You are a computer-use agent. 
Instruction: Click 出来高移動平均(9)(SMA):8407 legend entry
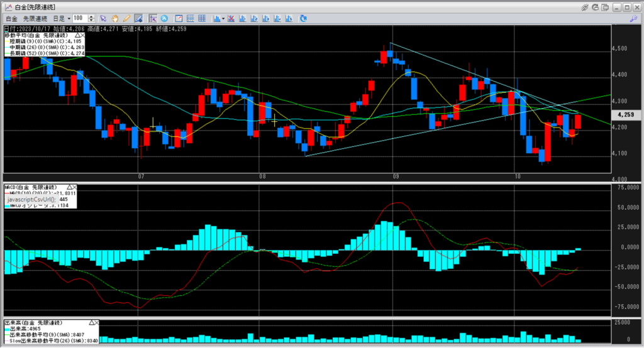coord(45,335)
